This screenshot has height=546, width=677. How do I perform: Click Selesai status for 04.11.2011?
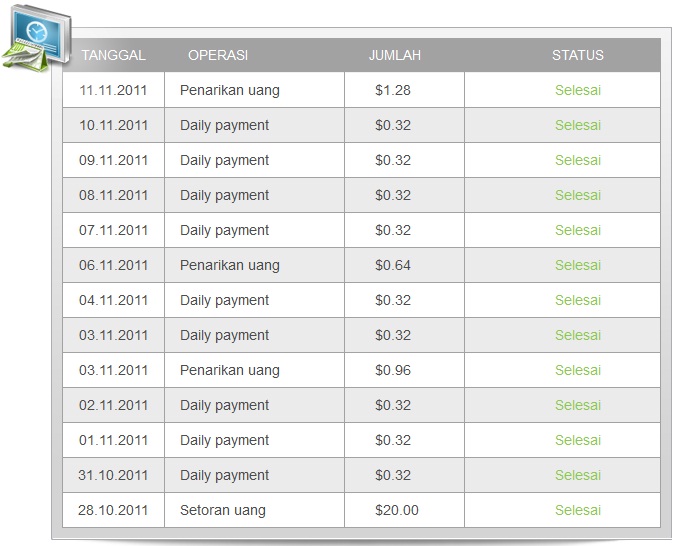pyautogui.click(x=578, y=300)
